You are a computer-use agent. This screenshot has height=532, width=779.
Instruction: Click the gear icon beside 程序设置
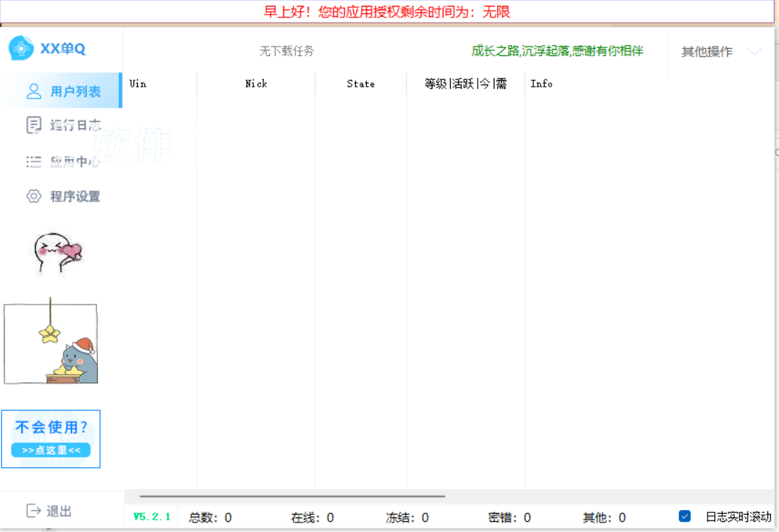34,196
